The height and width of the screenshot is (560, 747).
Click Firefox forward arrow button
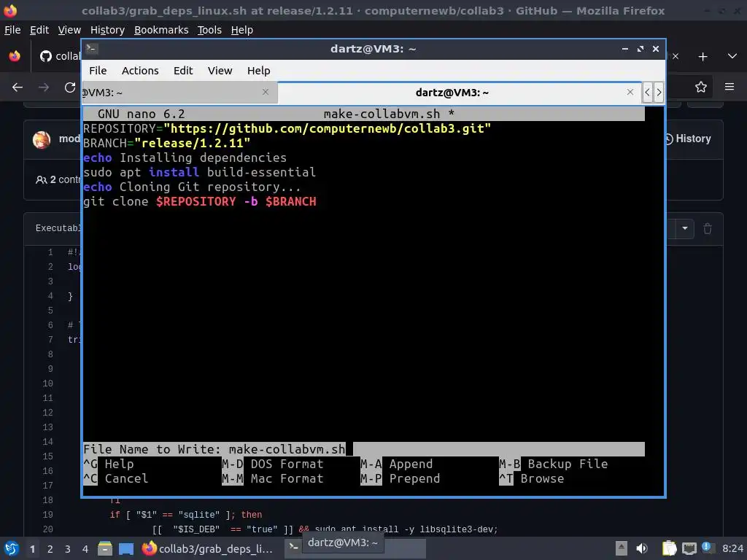tap(44, 87)
